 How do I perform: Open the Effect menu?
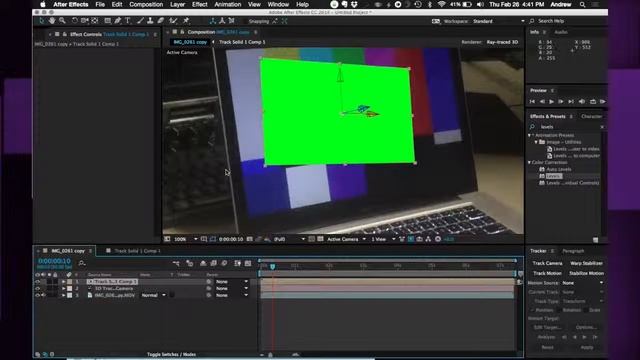(200, 4)
